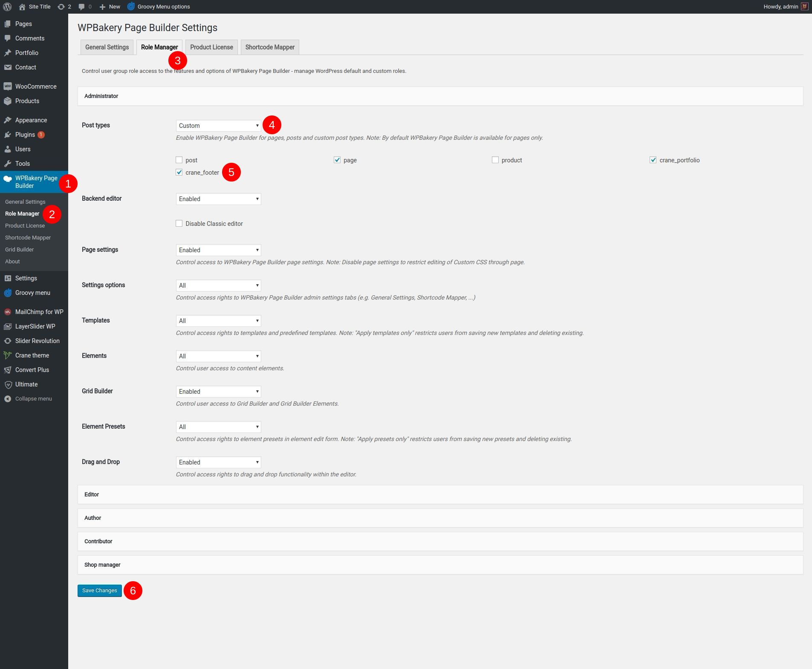Click the Crane theme icon
This screenshot has height=669, width=812.
coord(8,355)
